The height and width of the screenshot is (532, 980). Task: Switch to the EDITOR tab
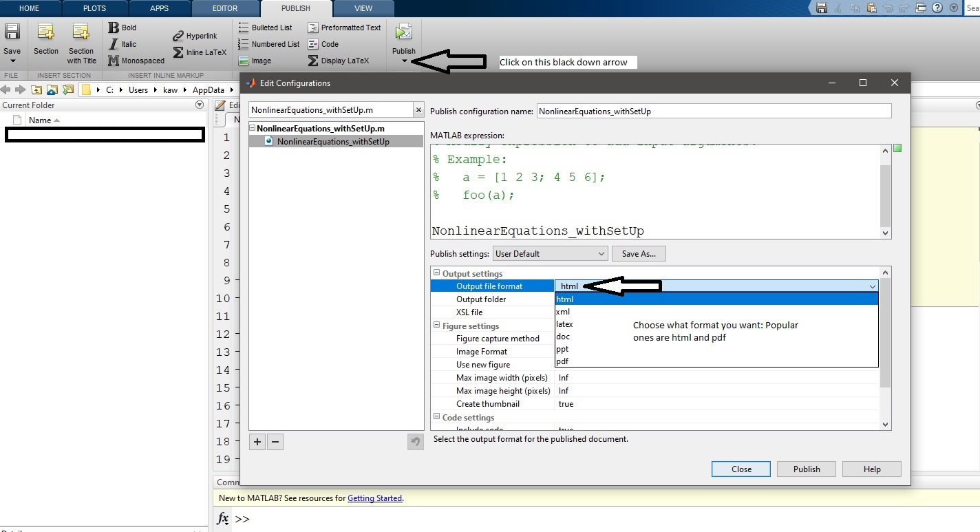point(225,8)
